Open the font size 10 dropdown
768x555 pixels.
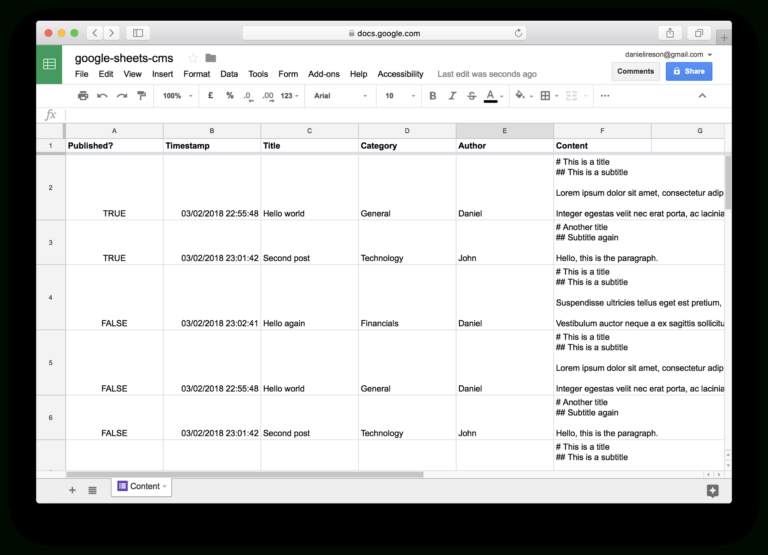coord(398,96)
